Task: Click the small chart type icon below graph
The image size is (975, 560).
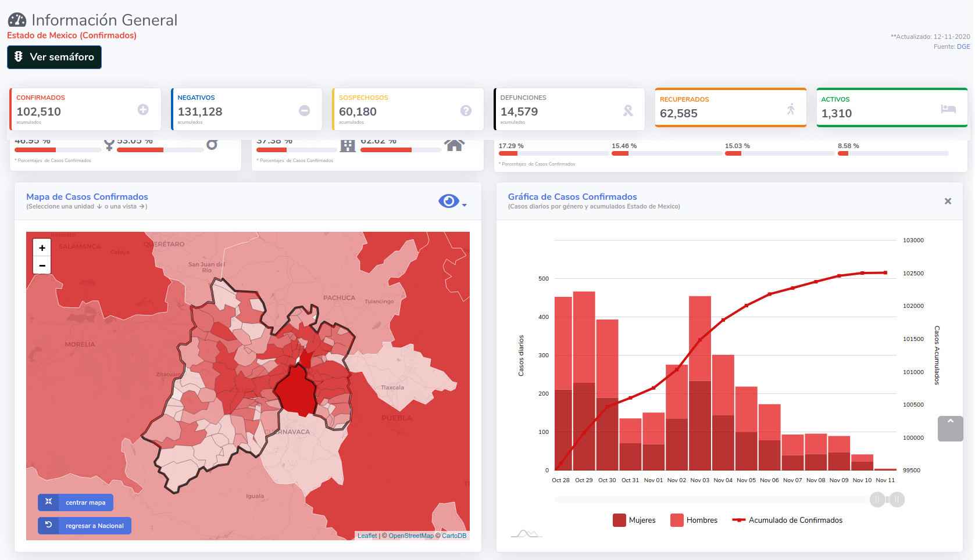Action: [526, 533]
